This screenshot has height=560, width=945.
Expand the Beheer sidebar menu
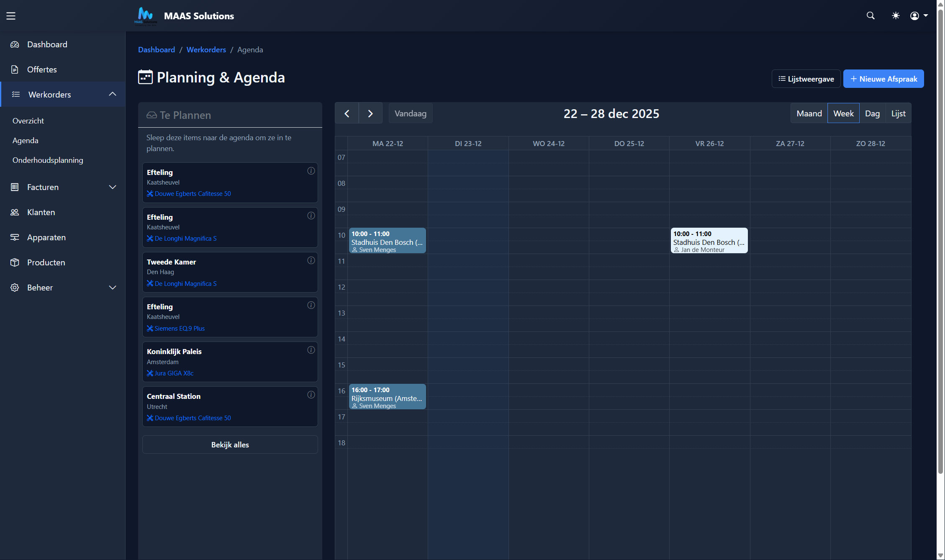click(x=112, y=288)
